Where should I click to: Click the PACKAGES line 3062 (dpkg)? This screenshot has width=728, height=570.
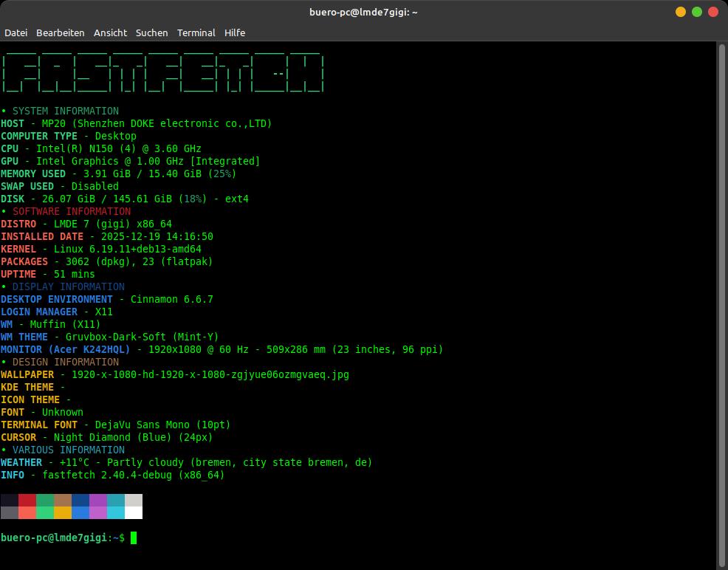(x=107, y=261)
